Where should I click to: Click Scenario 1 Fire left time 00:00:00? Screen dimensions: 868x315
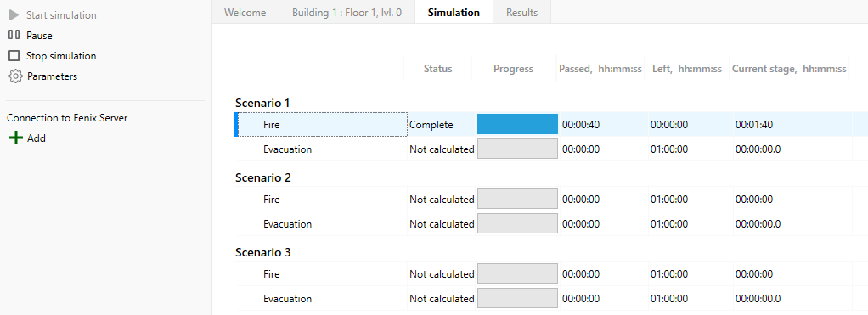[x=669, y=125]
